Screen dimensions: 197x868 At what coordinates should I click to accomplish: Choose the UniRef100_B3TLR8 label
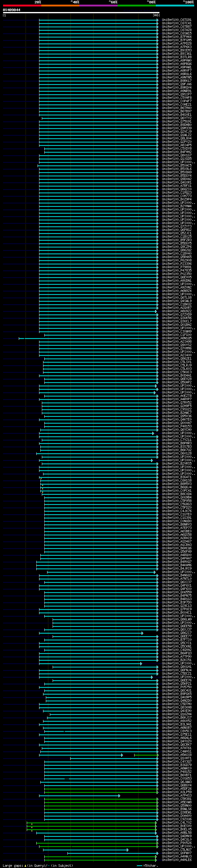coord(176,57)
